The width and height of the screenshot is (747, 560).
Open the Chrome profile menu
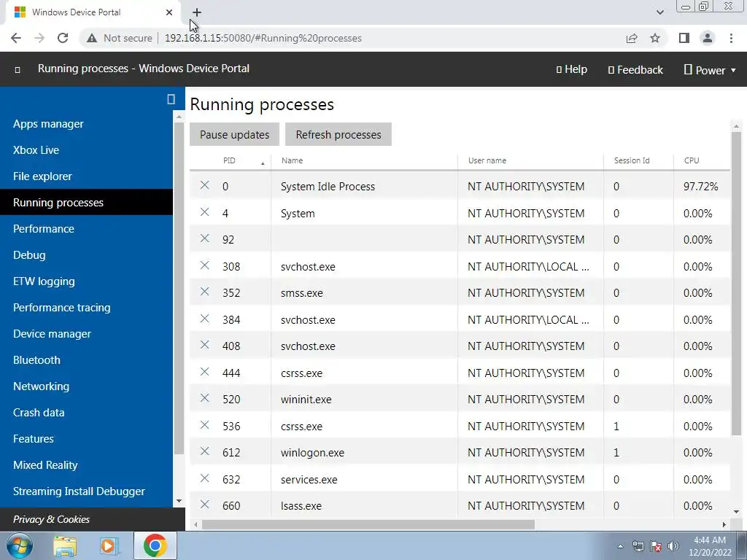(708, 38)
